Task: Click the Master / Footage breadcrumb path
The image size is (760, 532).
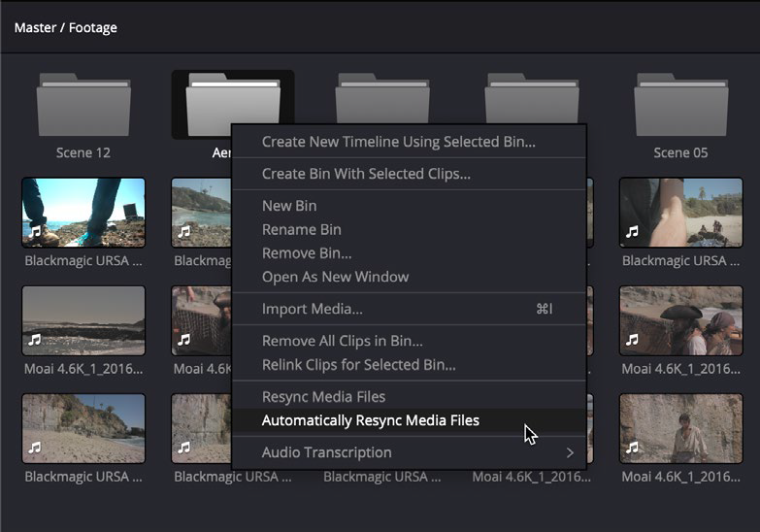Action: tap(65, 27)
